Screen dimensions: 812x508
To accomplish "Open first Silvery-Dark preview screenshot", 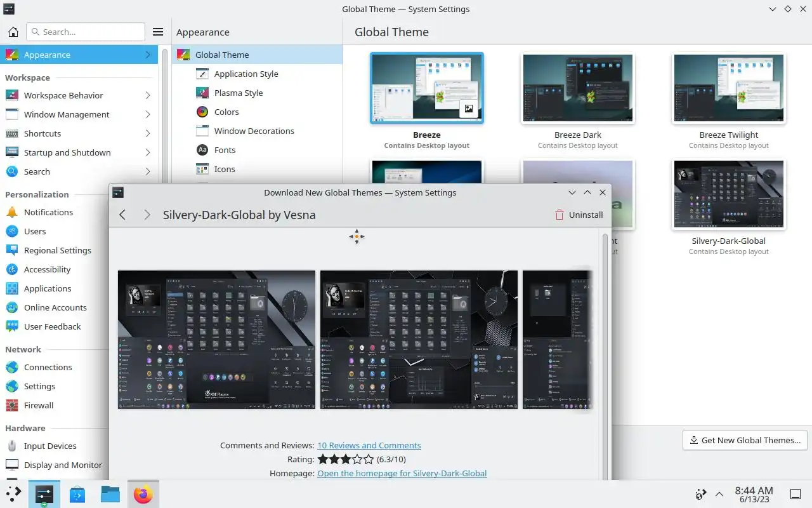I will [216, 340].
